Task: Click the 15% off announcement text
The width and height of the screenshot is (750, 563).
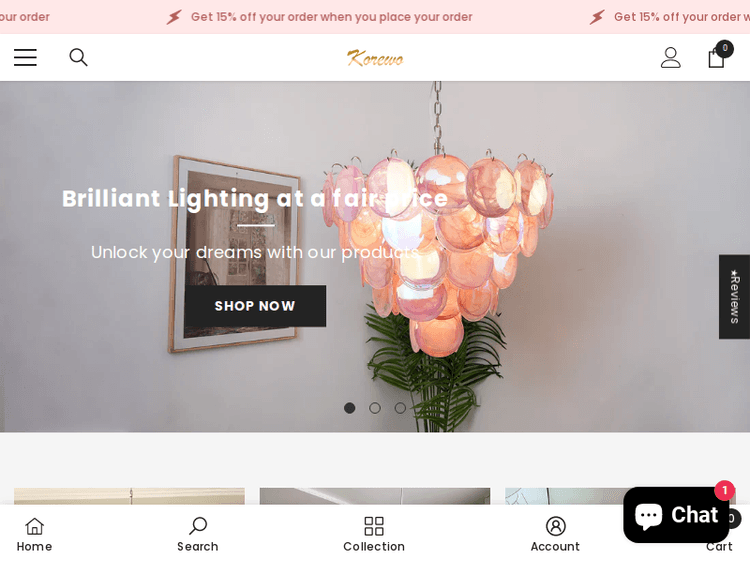Action: click(x=331, y=17)
